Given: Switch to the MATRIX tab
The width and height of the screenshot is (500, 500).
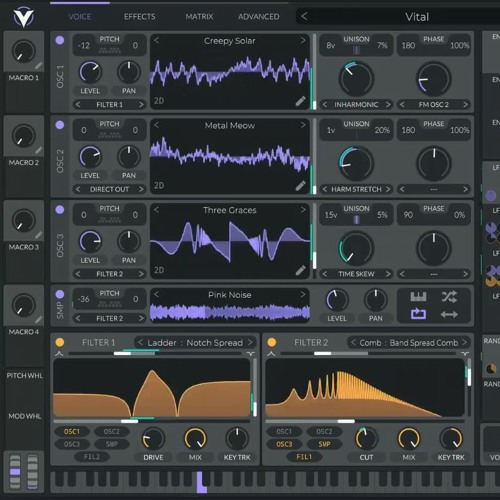Looking at the screenshot, I should click(x=199, y=17).
